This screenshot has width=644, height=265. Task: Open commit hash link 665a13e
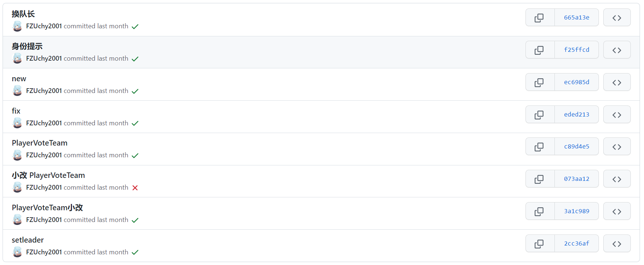point(576,18)
